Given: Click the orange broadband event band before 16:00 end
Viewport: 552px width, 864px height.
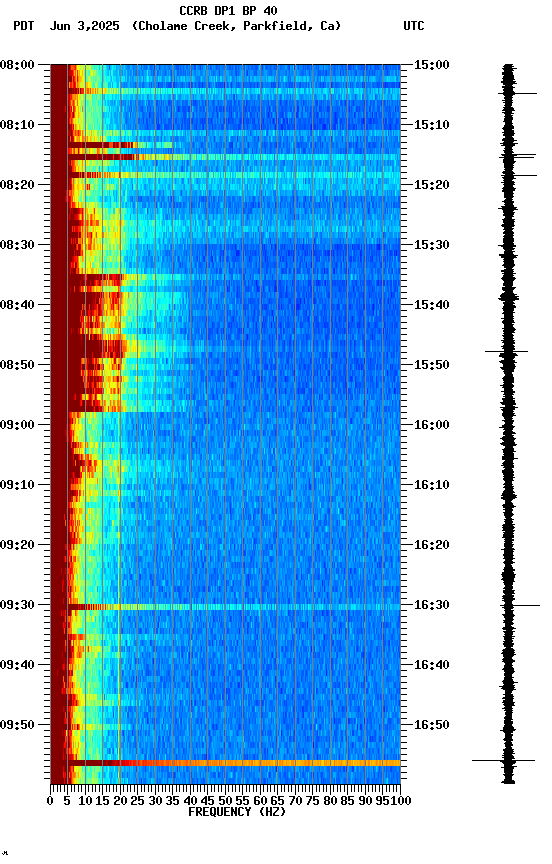Looking at the screenshot, I should pos(234,763).
